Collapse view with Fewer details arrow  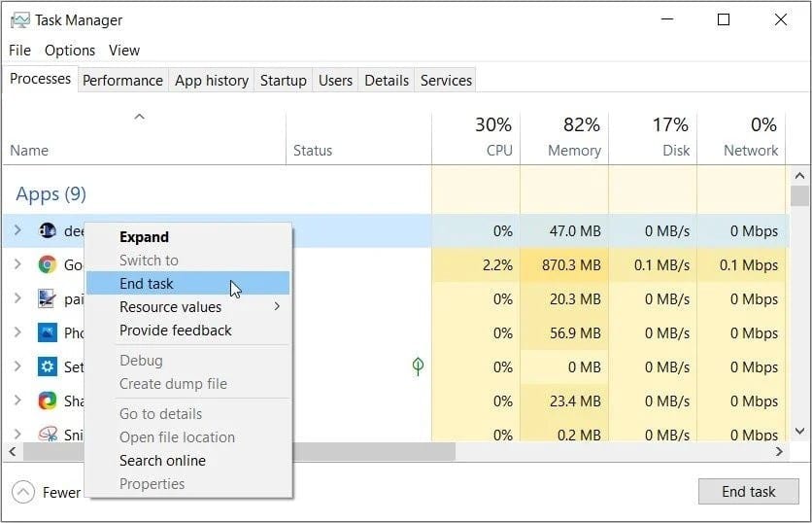[x=23, y=492]
